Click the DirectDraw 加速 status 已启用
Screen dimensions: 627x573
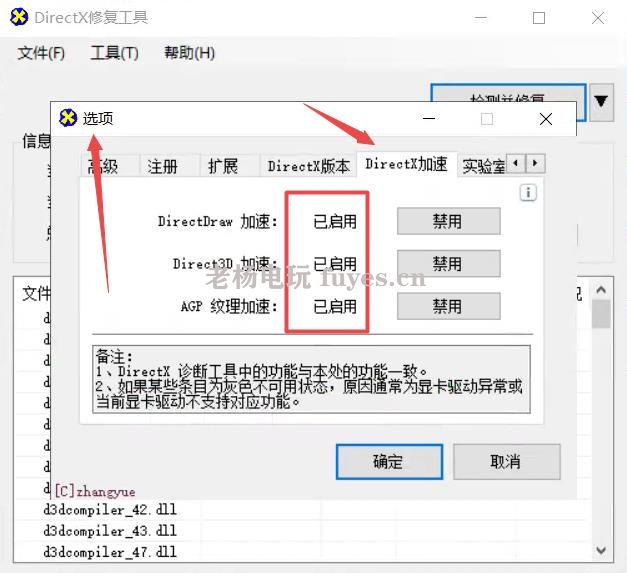click(335, 221)
